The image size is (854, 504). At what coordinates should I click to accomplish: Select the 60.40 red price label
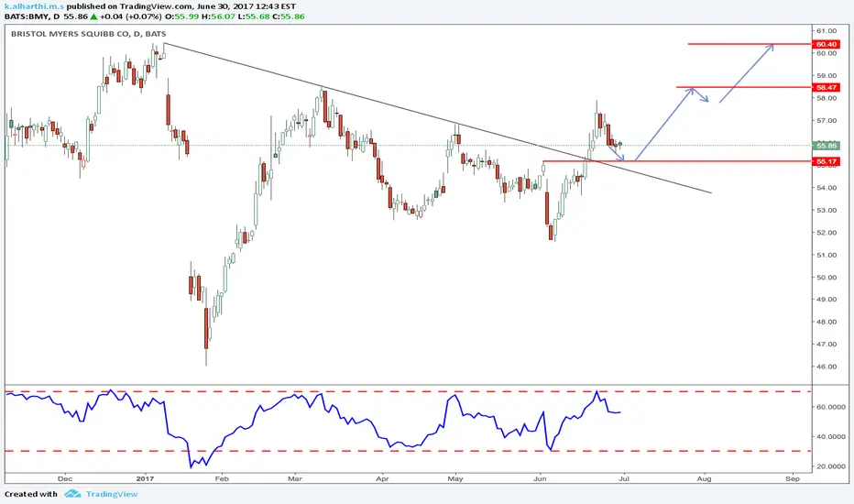[827, 44]
